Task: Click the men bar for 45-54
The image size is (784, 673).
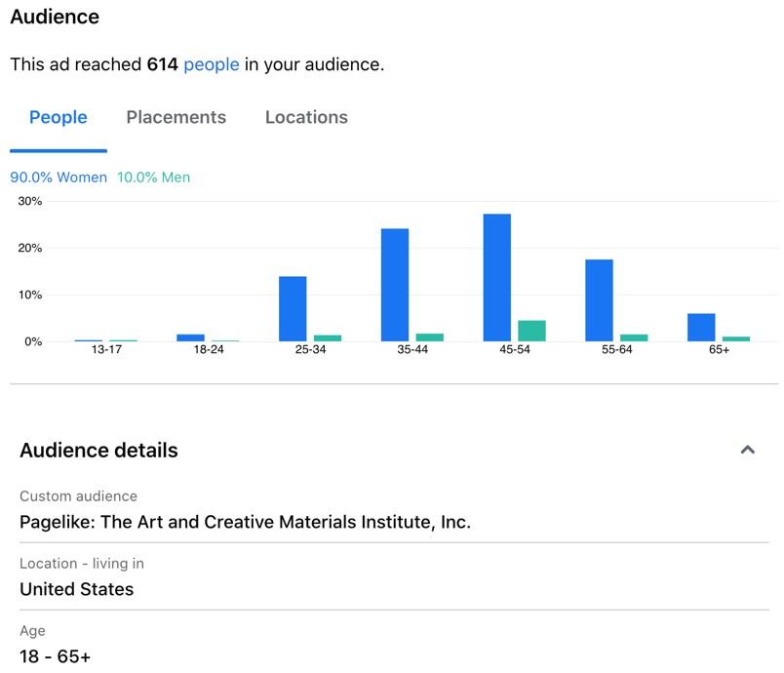Action: pyautogui.click(x=531, y=331)
